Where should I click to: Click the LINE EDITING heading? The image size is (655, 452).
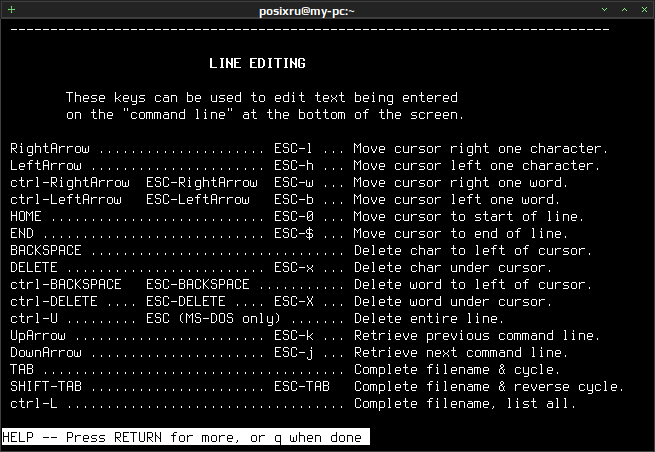tap(257, 63)
